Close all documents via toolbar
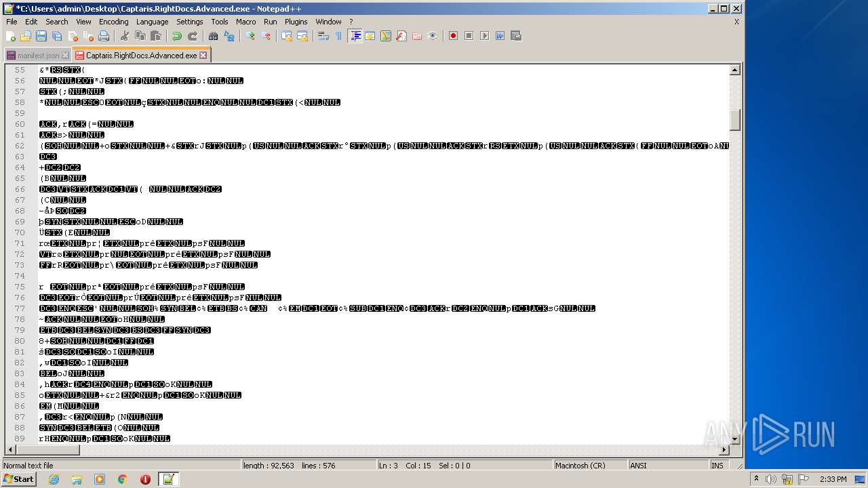Image resolution: width=868 pixels, height=488 pixels. tap(88, 36)
